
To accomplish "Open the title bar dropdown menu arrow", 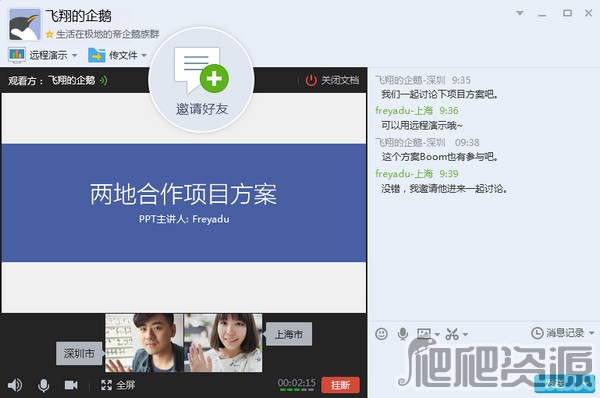I will 520,13.
